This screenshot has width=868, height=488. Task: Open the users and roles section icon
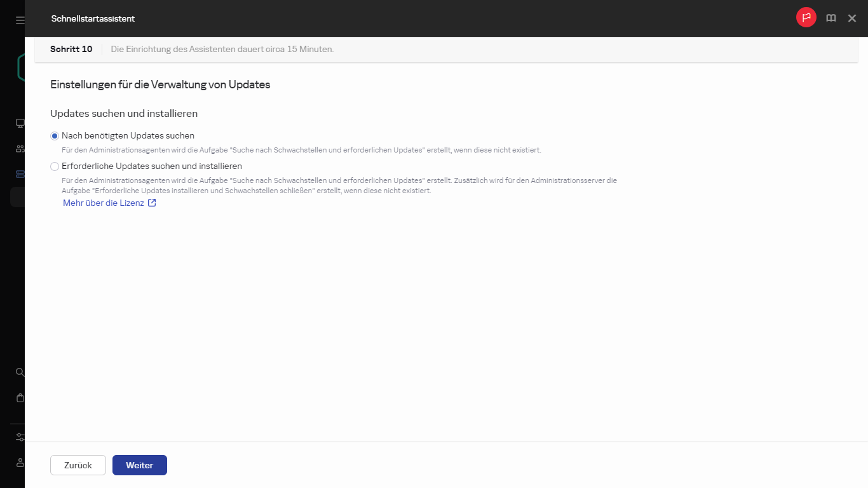18,148
